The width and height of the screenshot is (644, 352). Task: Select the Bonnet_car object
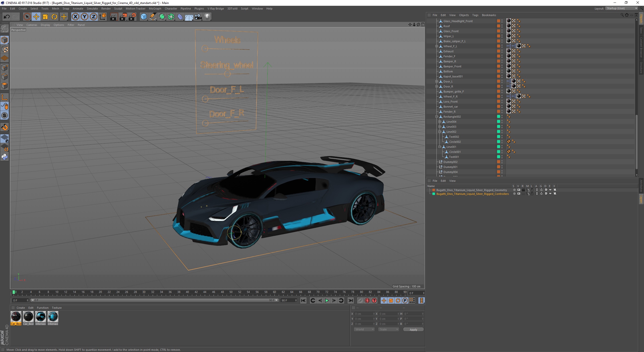click(x=451, y=107)
